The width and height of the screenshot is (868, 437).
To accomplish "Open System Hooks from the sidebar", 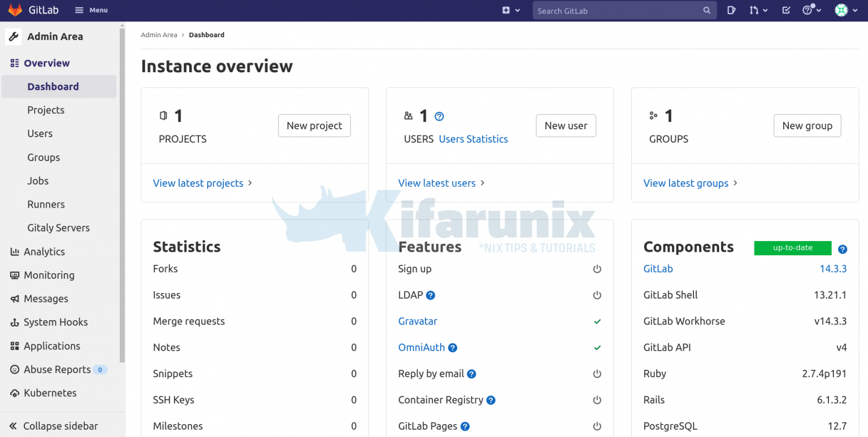I will [55, 322].
